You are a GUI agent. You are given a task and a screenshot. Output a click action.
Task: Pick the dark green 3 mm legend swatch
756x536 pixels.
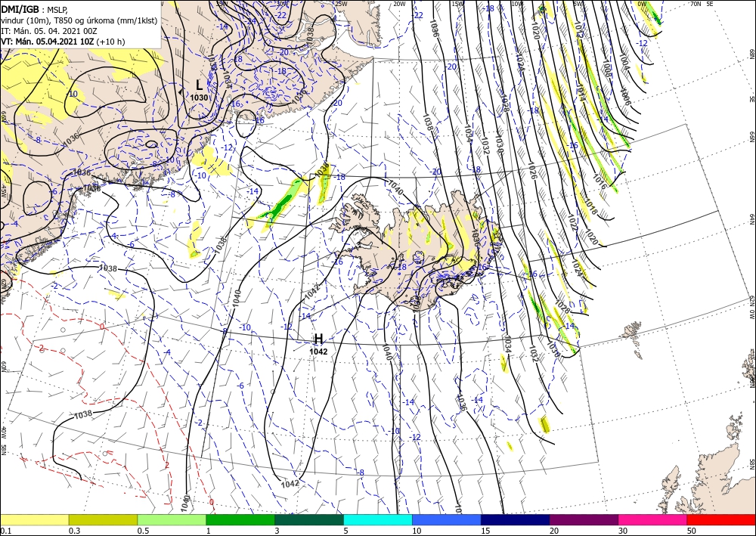pyautogui.click(x=309, y=519)
